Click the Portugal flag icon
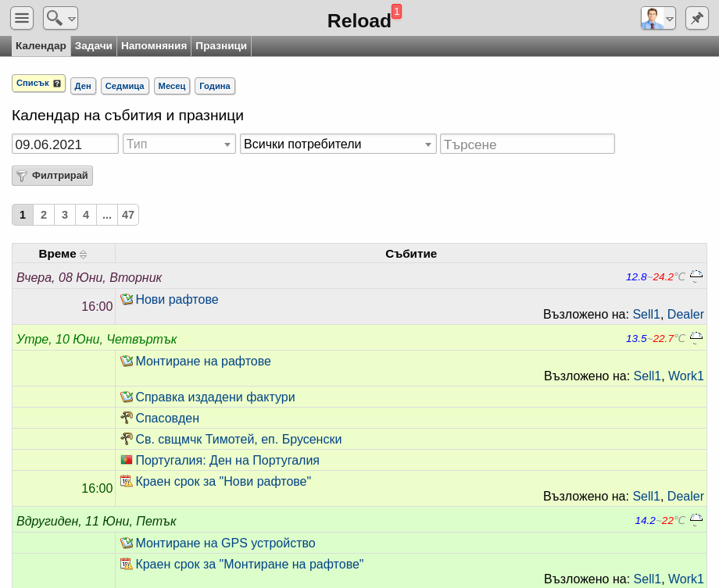 pos(127,460)
